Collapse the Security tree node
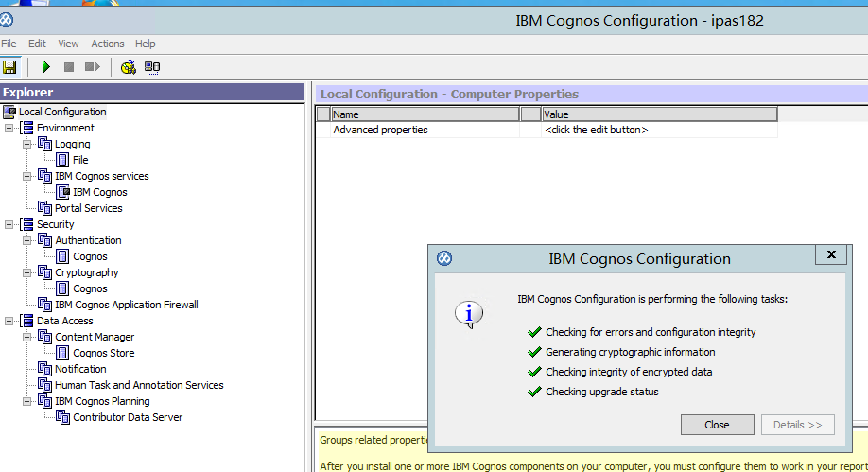 9,224
